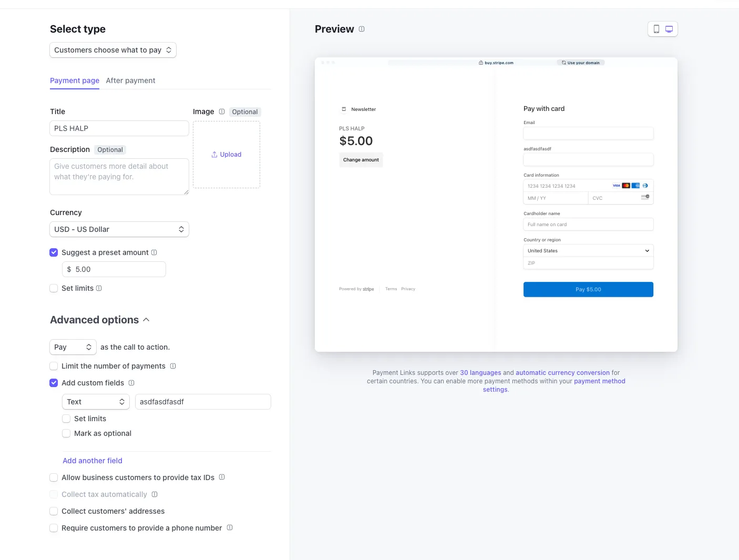Click info icon next to Add custom fields
The height and width of the screenshot is (560, 739).
pyautogui.click(x=131, y=383)
